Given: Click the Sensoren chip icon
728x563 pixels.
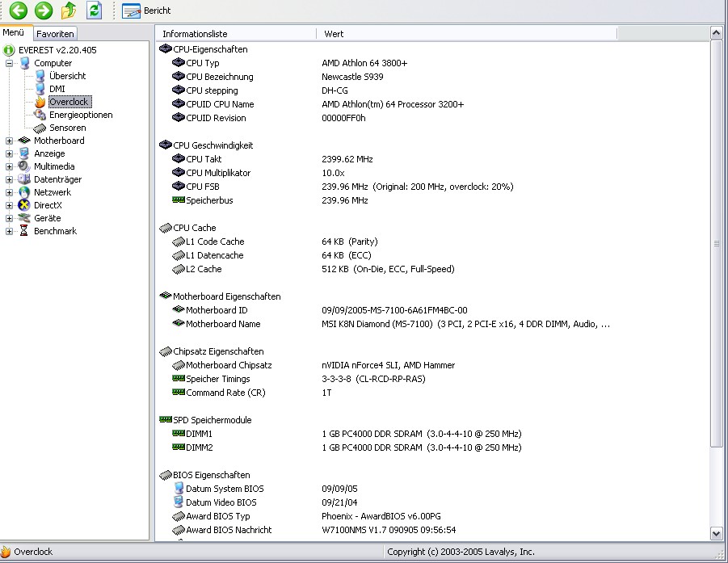Looking at the screenshot, I should coord(40,128).
